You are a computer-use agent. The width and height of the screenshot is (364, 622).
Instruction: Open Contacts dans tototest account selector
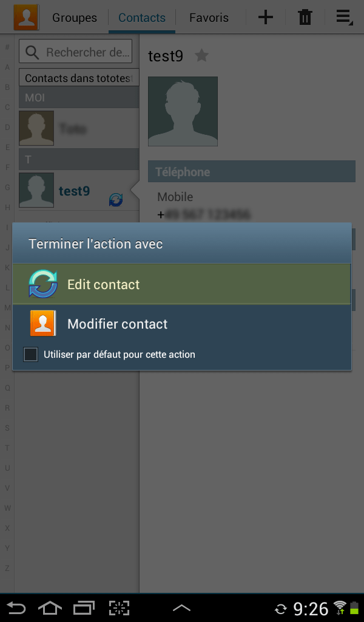(79, 77)
